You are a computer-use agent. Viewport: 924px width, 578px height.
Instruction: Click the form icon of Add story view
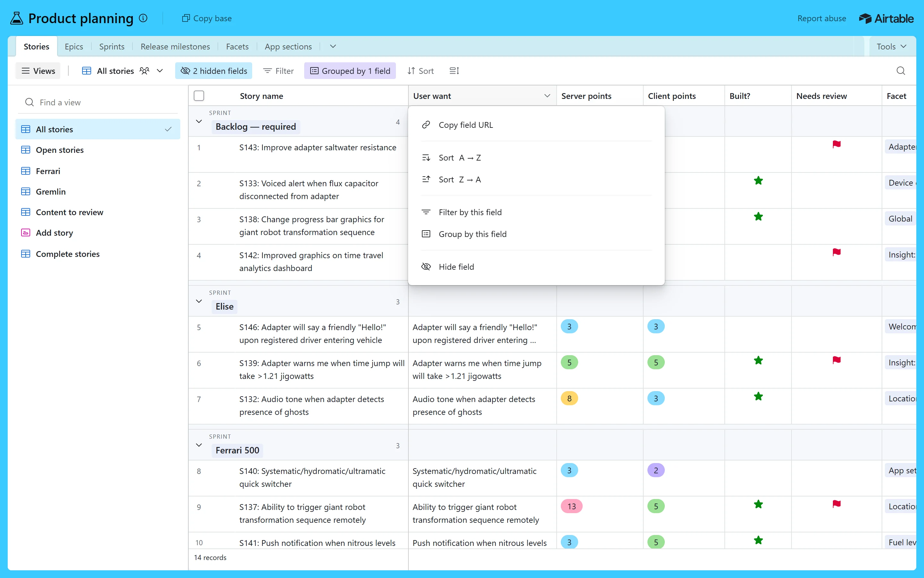26,232
